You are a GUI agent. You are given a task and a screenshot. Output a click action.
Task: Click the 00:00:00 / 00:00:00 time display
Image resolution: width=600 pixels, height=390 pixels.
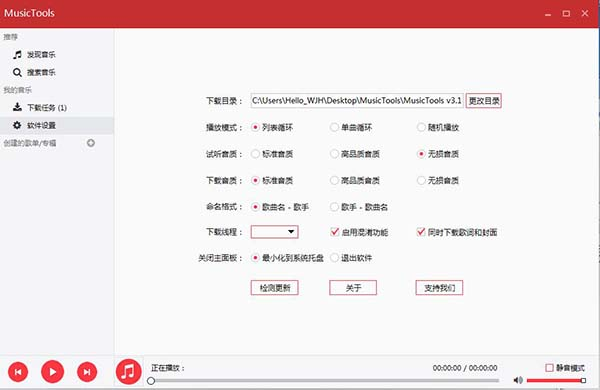(465, 368)
